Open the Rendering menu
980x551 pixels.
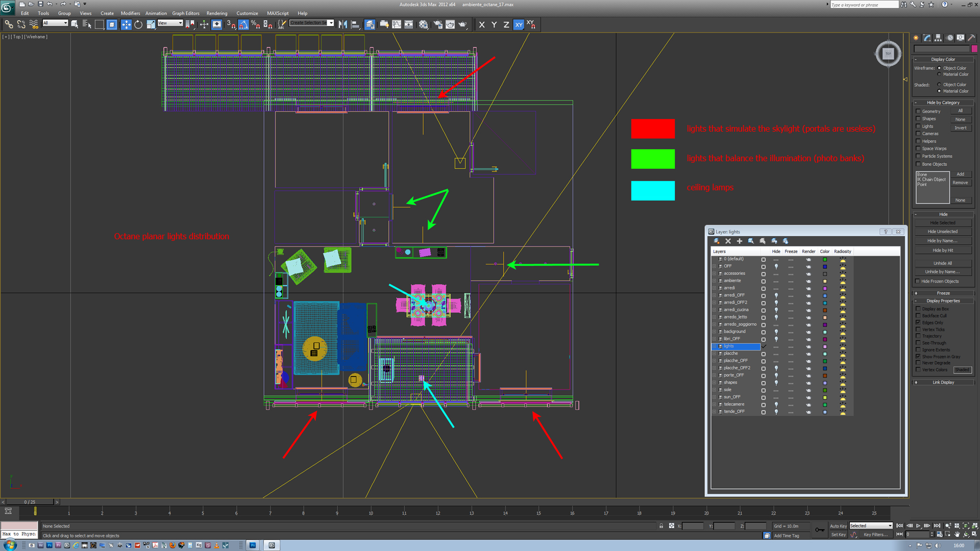pos(216,13)
